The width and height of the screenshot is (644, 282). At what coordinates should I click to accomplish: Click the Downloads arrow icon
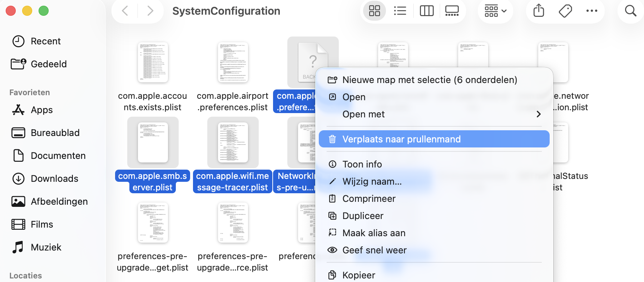(18, 179)
